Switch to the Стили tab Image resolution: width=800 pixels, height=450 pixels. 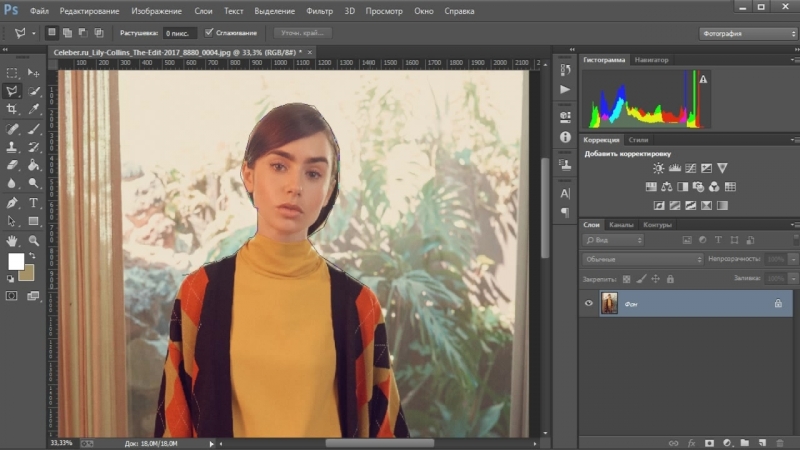coord(638,140)
